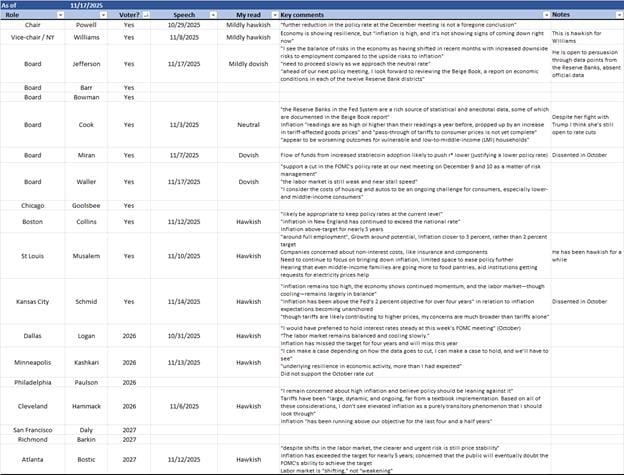Viewport: 624px width, 475px height.
Task: Select the Powell name cell
Action: [x=87, y=26]
